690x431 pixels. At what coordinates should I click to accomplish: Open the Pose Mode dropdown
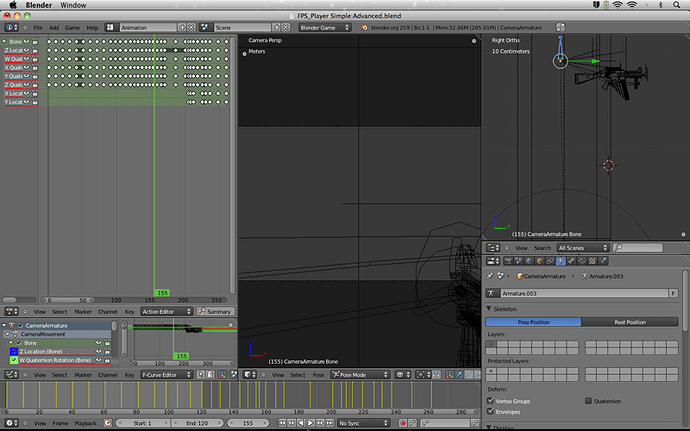(x=360, y=375)
